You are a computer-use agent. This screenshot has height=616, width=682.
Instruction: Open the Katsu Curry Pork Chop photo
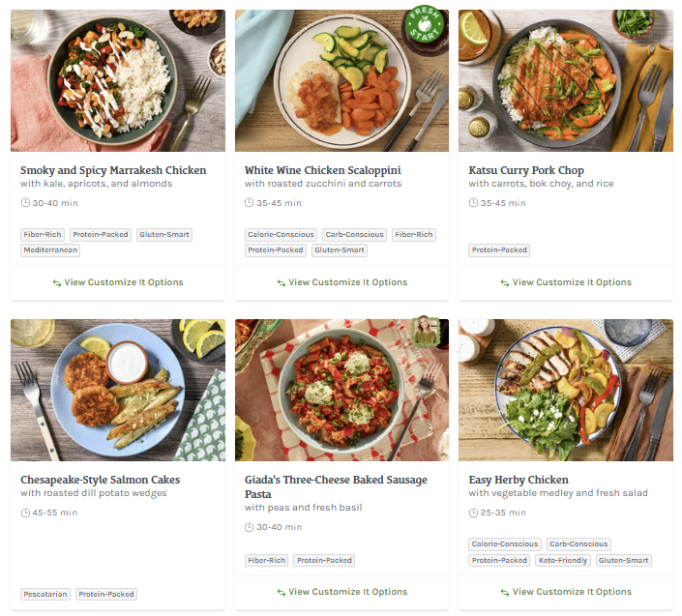pyautogui.click(x=565, y=80)
